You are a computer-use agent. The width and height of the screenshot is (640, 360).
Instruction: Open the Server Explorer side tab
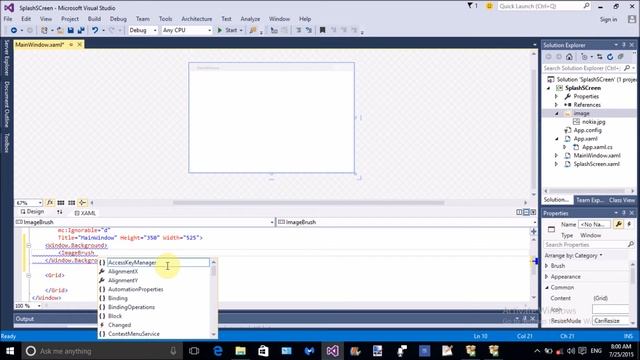7,58
